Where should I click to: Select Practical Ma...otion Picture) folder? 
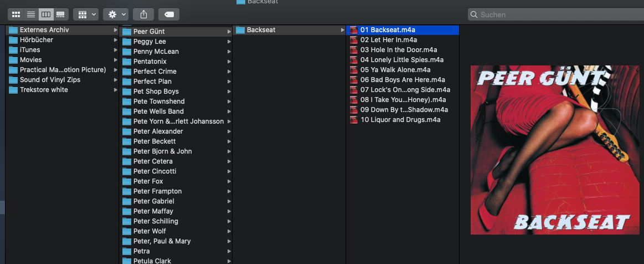(63, 70)
